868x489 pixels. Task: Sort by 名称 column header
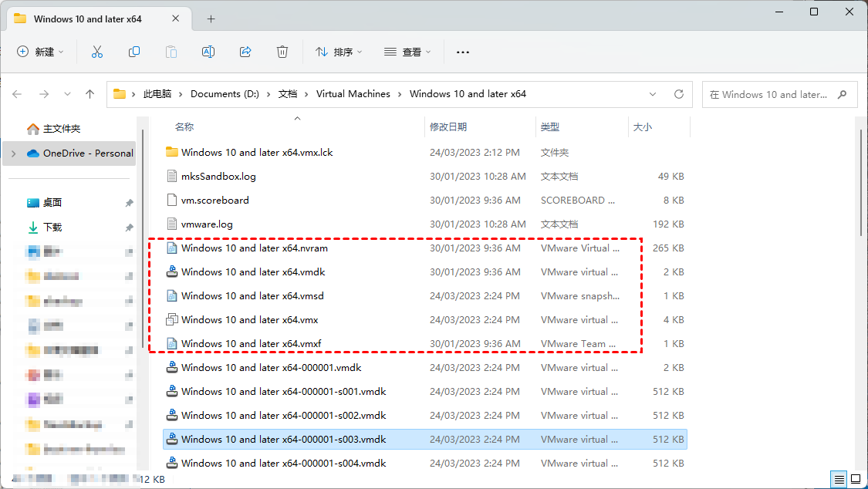tap(184, 127)
